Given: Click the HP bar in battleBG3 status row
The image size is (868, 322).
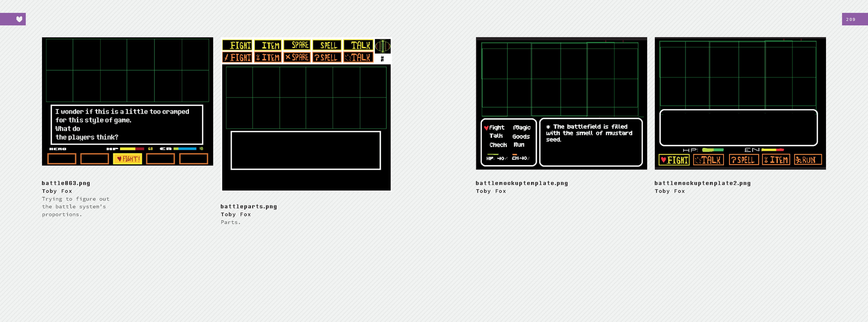Looking at the screenshot, I should pos(132,149).
